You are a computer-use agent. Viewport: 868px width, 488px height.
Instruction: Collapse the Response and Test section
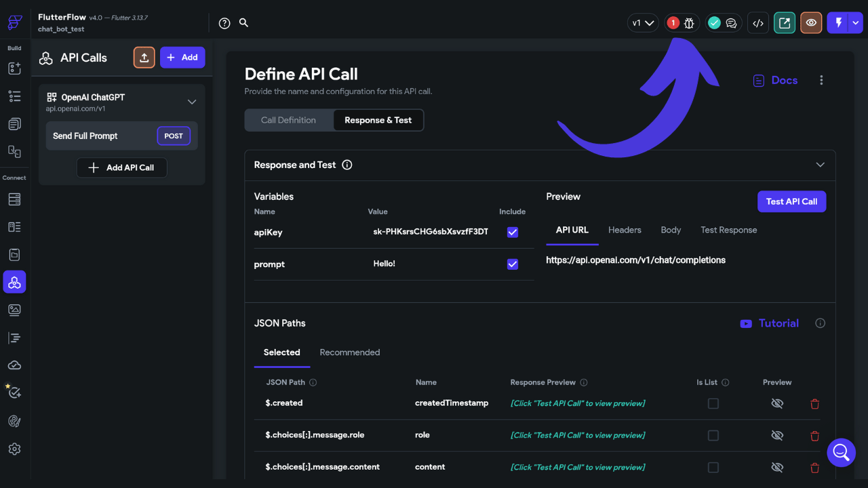(x=821, y=165)
